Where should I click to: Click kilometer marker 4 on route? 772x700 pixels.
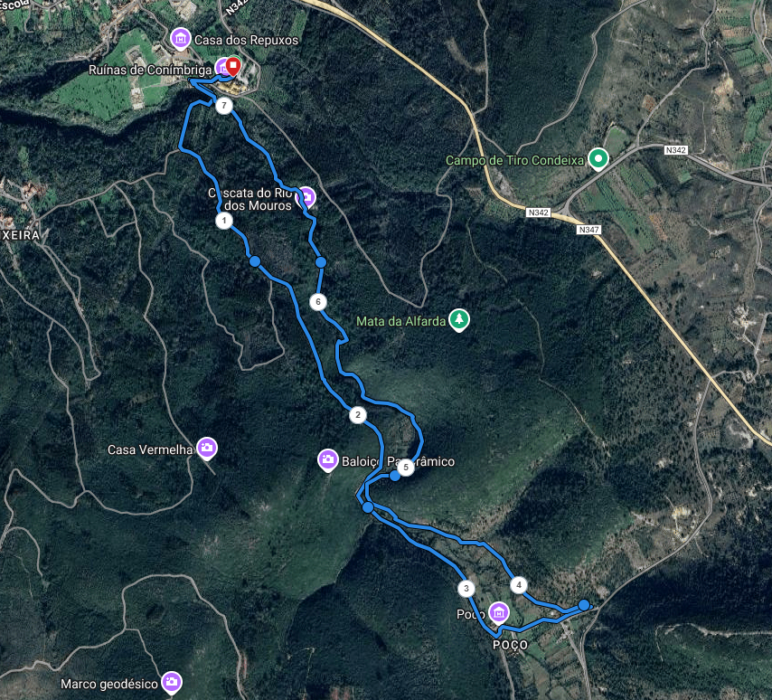pyautogui.click(x=519, y=585)
